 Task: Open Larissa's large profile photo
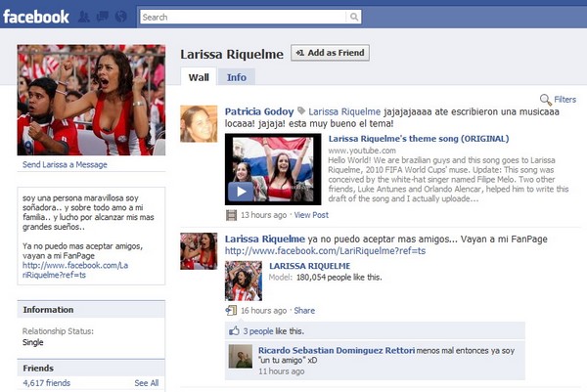pyautogui.click(x=91, y=100)
